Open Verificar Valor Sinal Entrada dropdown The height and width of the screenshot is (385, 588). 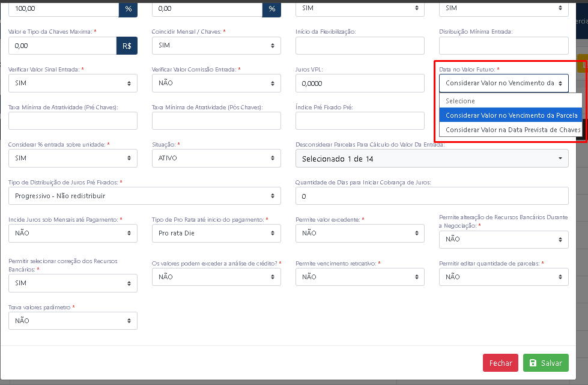click(x=73, y=83)
